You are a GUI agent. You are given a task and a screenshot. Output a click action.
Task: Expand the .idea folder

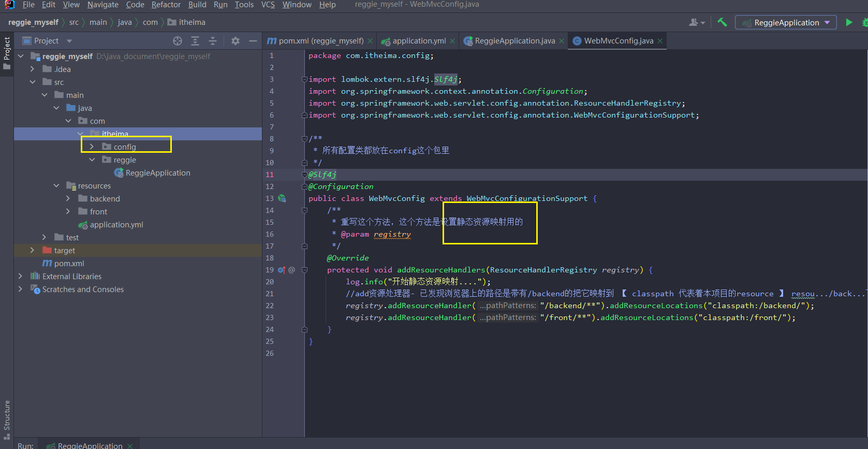tap(32, 69)
